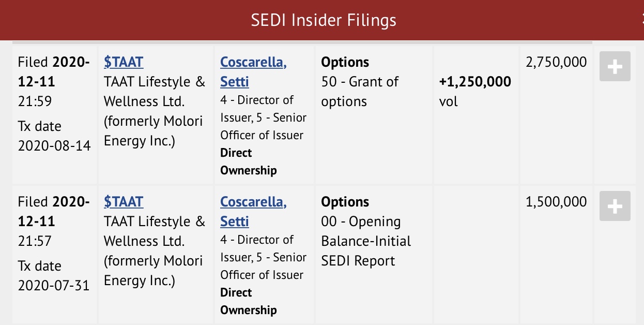Open Coscarella, Setti link in Grant row
This screenshot has height=325, width=644.
pyautogui.click(x=253, y=71)
